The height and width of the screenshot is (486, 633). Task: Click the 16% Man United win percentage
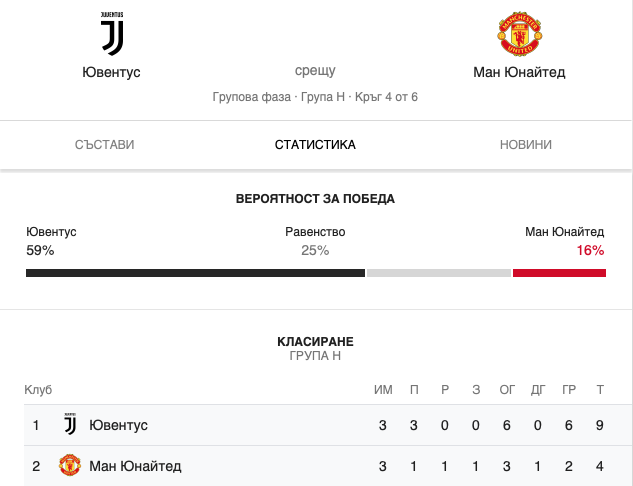point(590,250)
